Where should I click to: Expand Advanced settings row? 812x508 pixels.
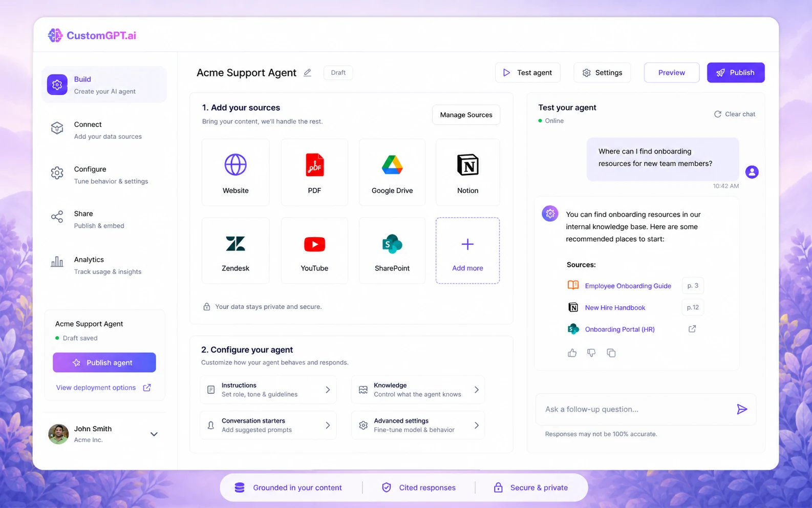click(418, 425)
